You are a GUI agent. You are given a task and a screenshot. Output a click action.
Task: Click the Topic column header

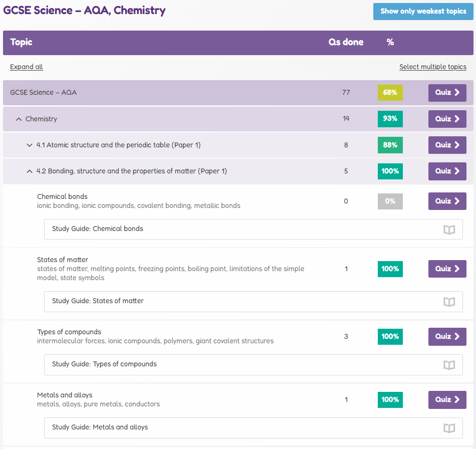click(21, 42)
